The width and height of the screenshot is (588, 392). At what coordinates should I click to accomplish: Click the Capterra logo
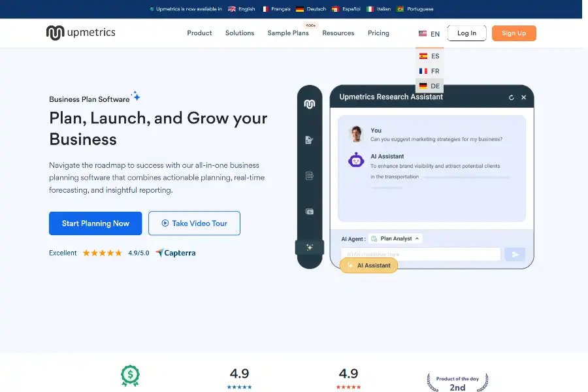click(176, 253)
